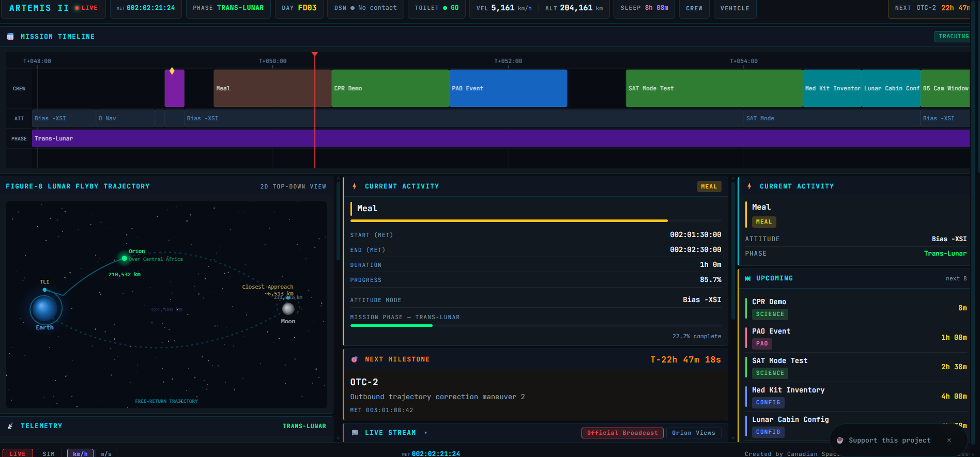Click the Mission Timeline calendar icon
Screen dimensions: 980x457
click(10, 37)
